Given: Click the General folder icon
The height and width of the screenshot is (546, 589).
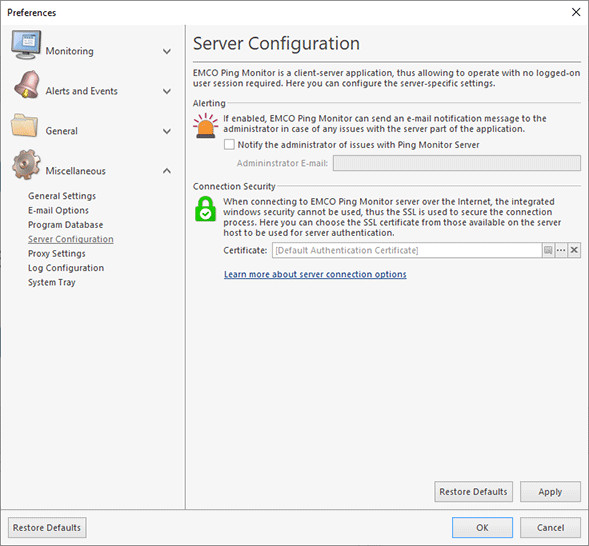Looking at the screenshot, I should tap(24, 125).
